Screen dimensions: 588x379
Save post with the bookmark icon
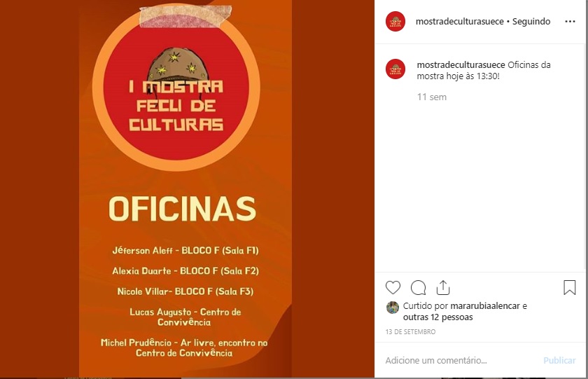pyautogui.click(x=569, y=287)
